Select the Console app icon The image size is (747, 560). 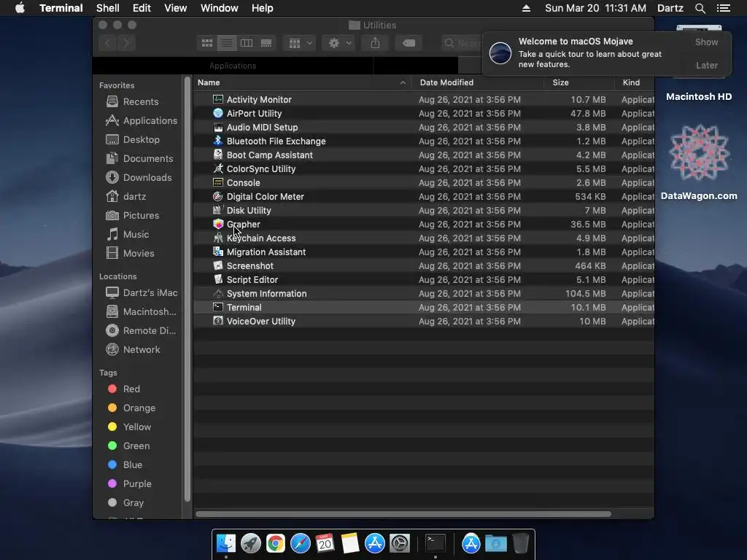217,182
